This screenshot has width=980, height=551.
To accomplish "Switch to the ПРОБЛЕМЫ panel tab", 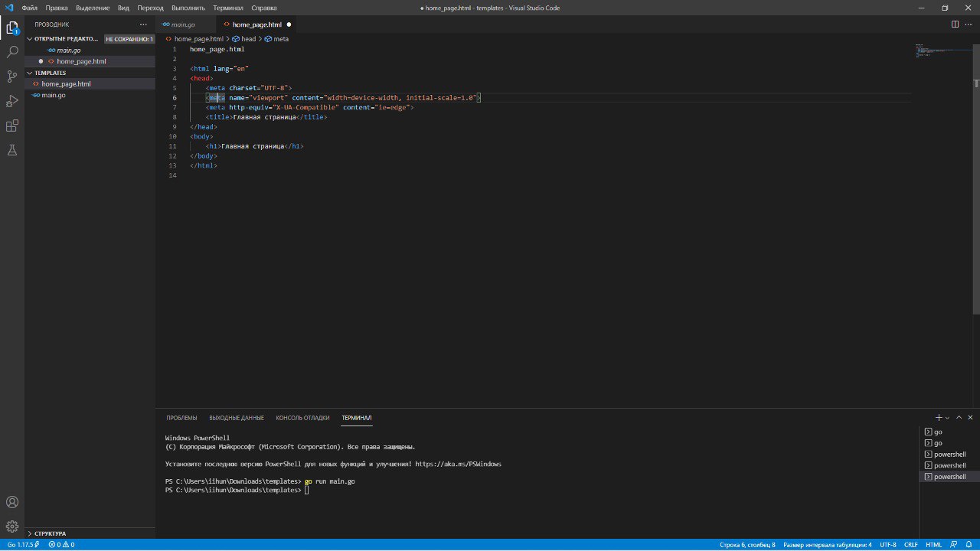I will 181,418.
